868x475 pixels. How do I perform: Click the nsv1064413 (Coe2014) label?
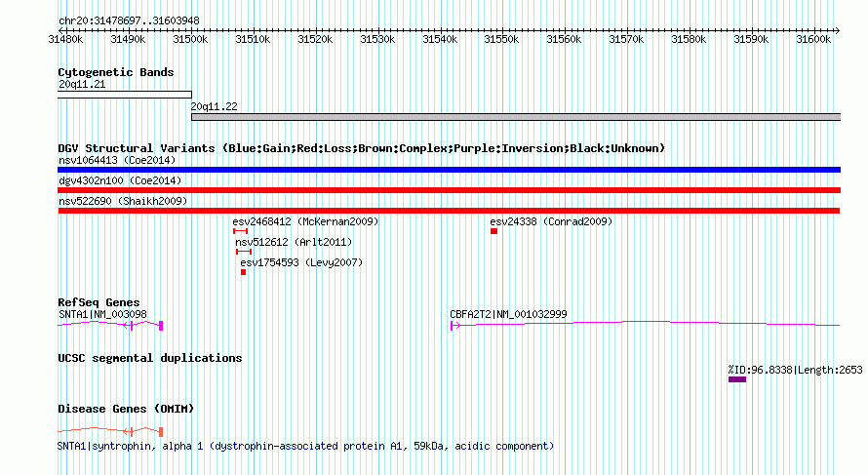click(x=117, y=160)
